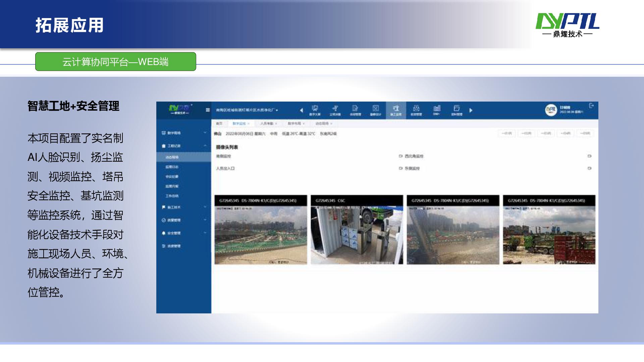Viewport: 644px width, 362px height.
Task: Click the first layout button in top-right row
Action: (506, 133)
